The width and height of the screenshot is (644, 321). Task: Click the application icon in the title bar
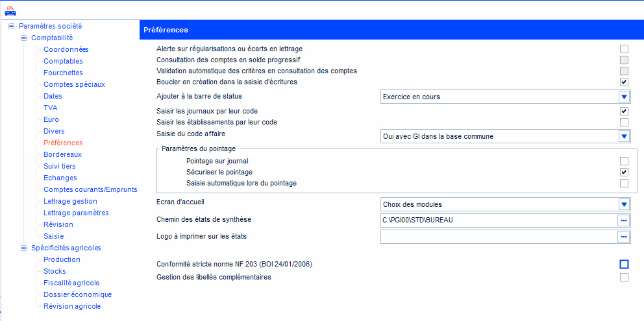(x=10, y=10)
